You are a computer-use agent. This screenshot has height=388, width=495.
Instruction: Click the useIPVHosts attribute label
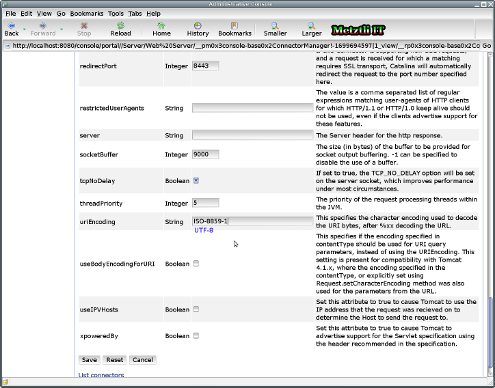coord(99,309)
